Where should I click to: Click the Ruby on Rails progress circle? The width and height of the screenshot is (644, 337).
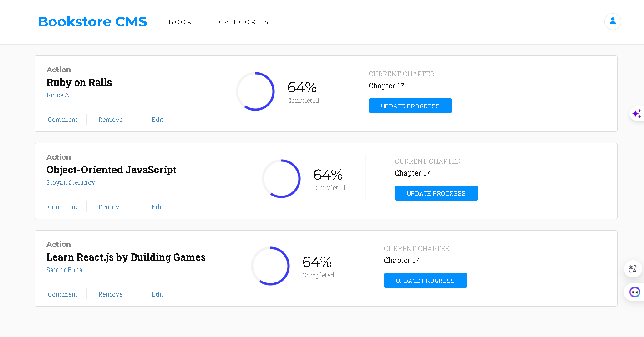[x=255, y=91]
